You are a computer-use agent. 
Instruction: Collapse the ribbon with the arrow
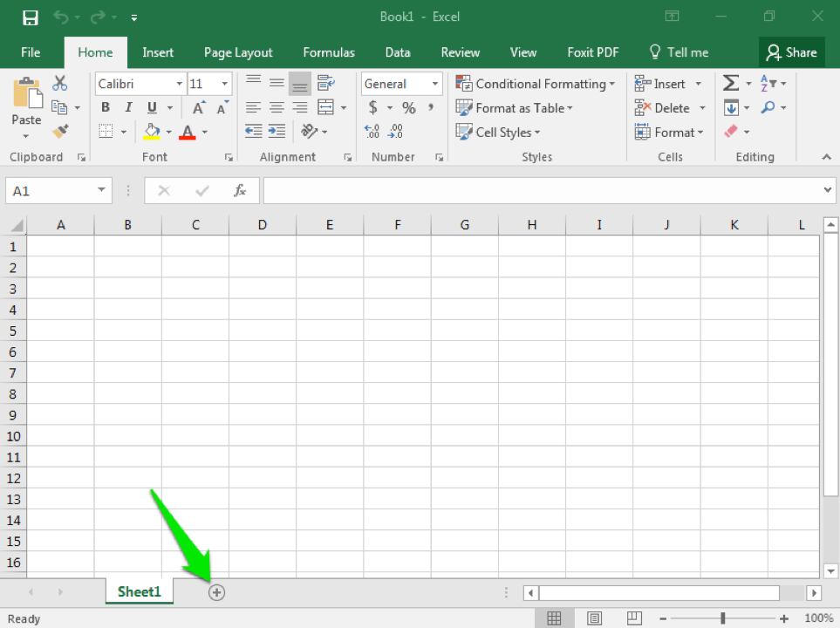tap(827, 157)
